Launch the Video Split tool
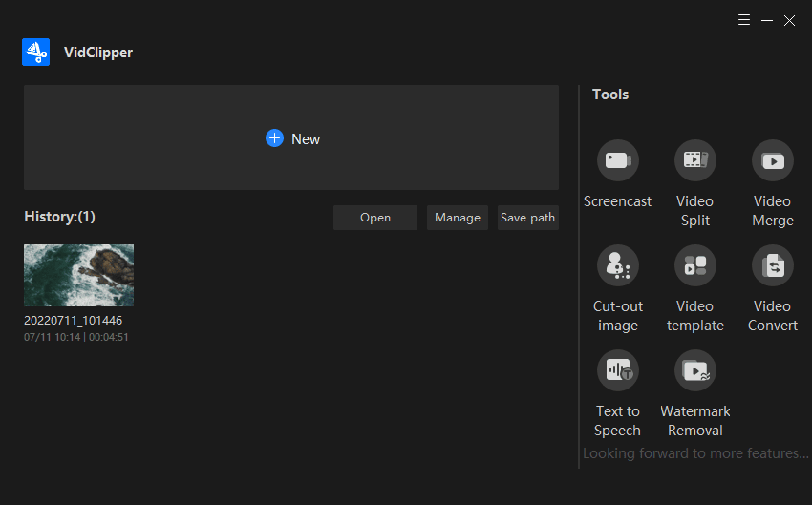Image resolution: width=812 pixels, height=505 pixels. 694,160
